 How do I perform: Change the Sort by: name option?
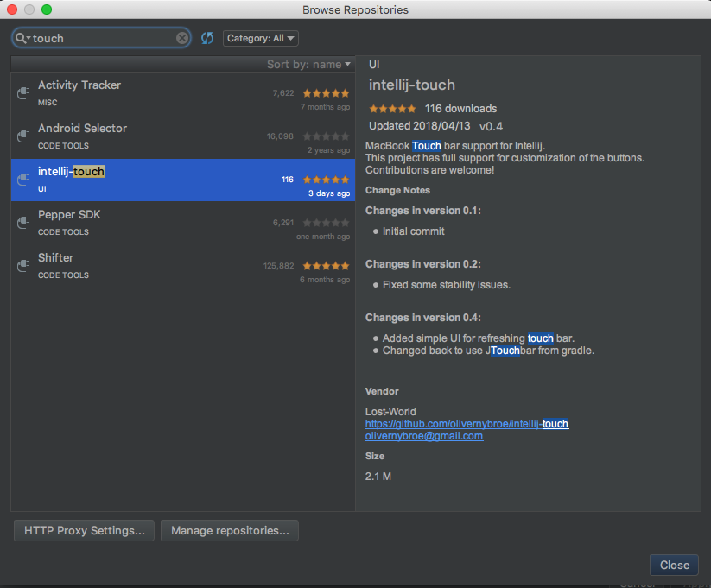[x=308, y=65]
